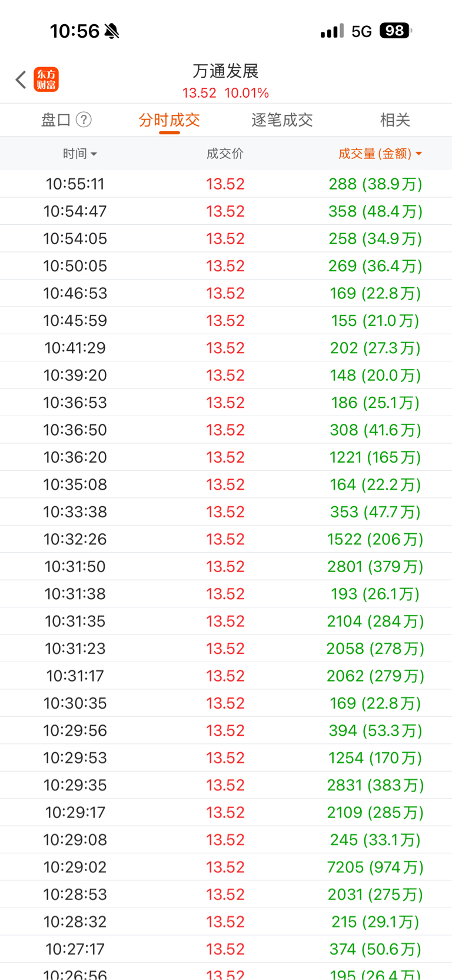Tap the cellular signal bars icon
The height and width of the screenshot is (980, 452).
tap(332, 31)
